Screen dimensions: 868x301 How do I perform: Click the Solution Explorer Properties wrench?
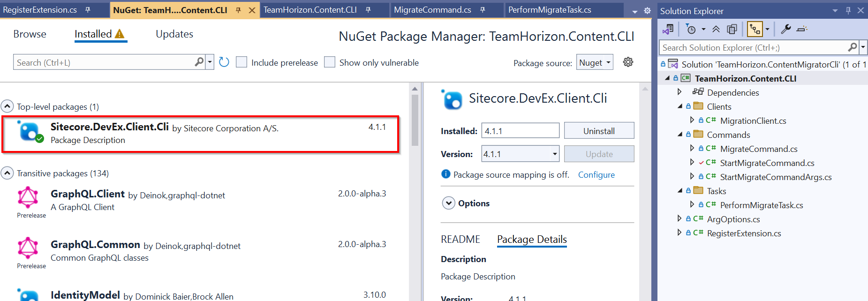(785, 30)
